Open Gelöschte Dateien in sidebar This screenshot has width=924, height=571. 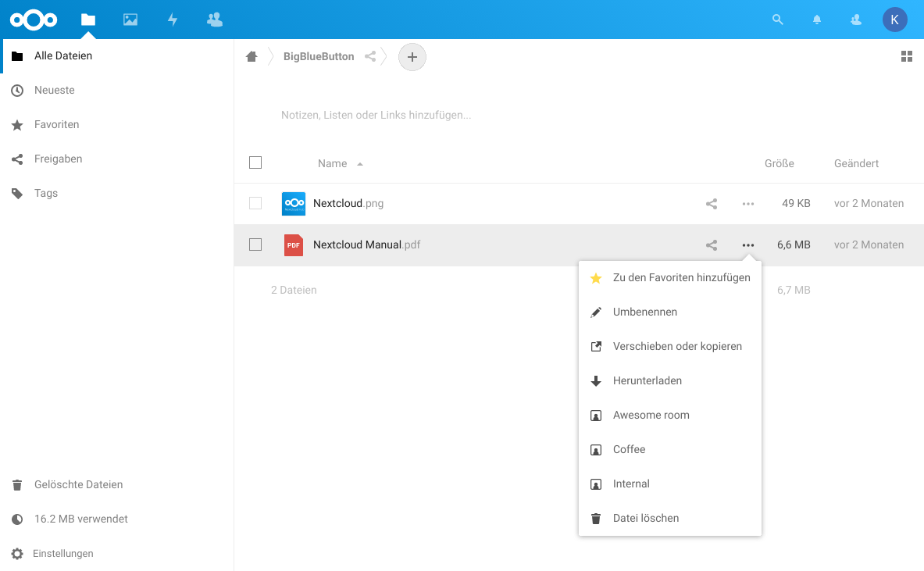click(78, 484)
